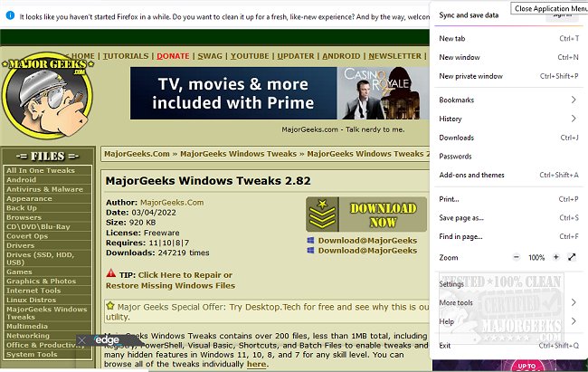Click the 'here' tweaks link

(257, 364)
